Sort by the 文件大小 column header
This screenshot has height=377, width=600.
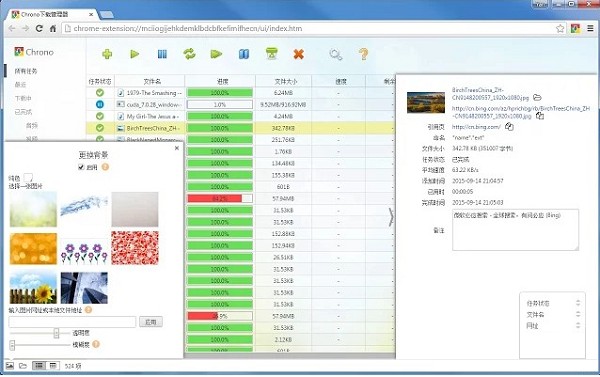284,82
